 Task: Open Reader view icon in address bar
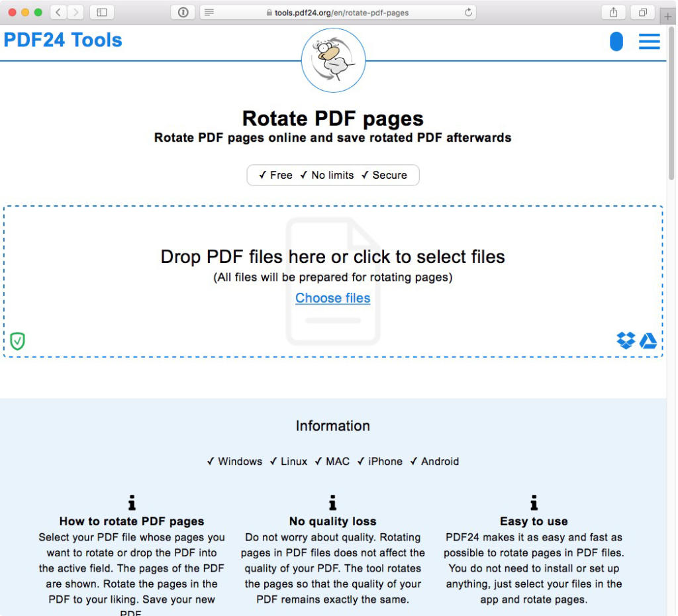click(x=209, y=12)
